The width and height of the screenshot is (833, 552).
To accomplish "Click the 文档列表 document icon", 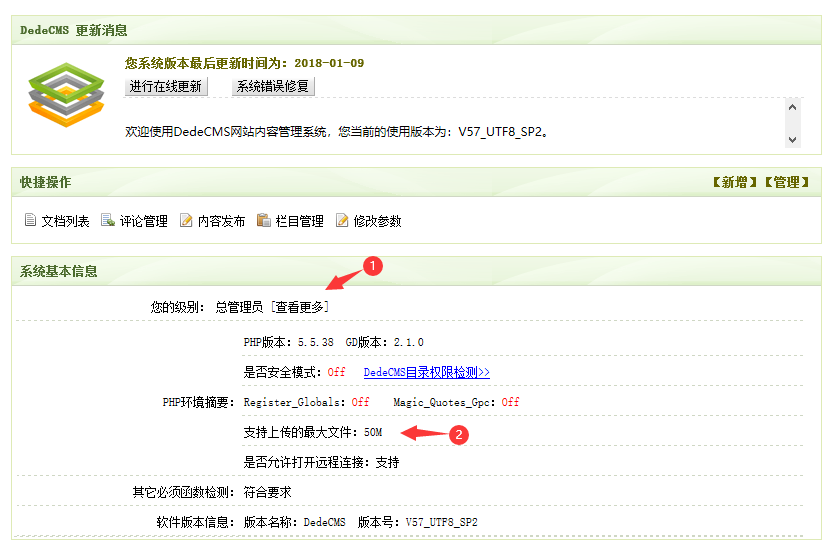I will pyautogui.click(x=30, y=221).
